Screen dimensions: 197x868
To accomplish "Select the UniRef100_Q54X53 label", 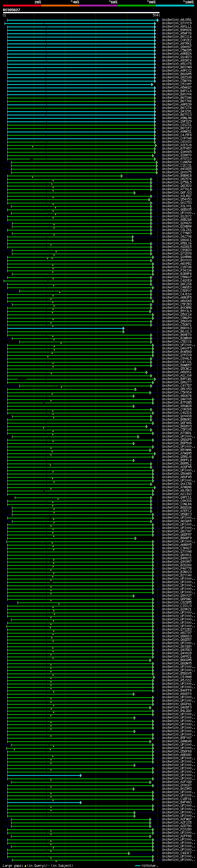I will click(176, 200).
